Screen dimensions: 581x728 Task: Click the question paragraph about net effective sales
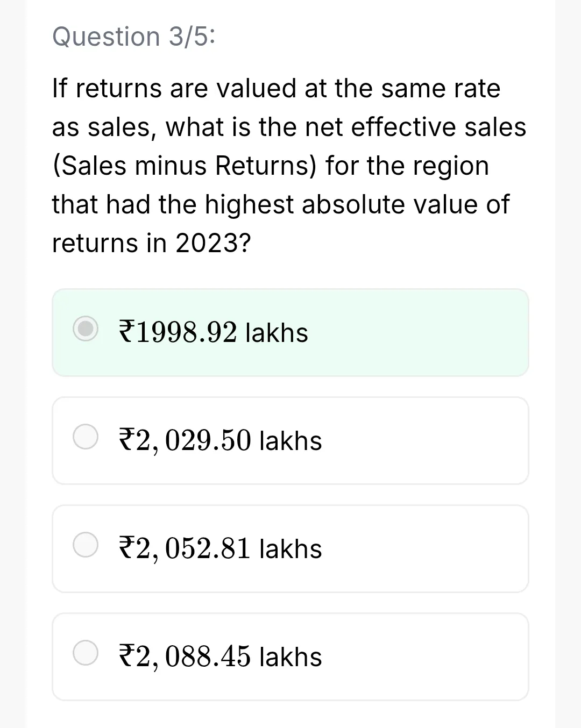(289, 166)
